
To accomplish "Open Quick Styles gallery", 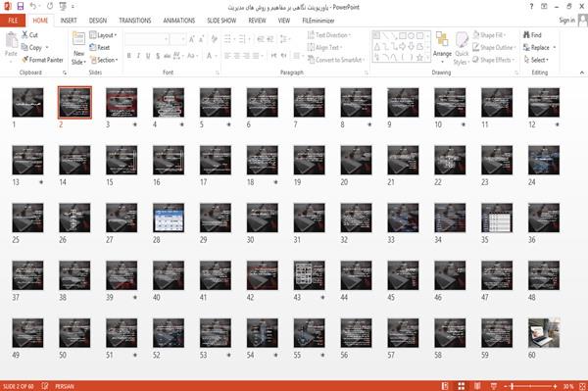I will click(462, 48).
